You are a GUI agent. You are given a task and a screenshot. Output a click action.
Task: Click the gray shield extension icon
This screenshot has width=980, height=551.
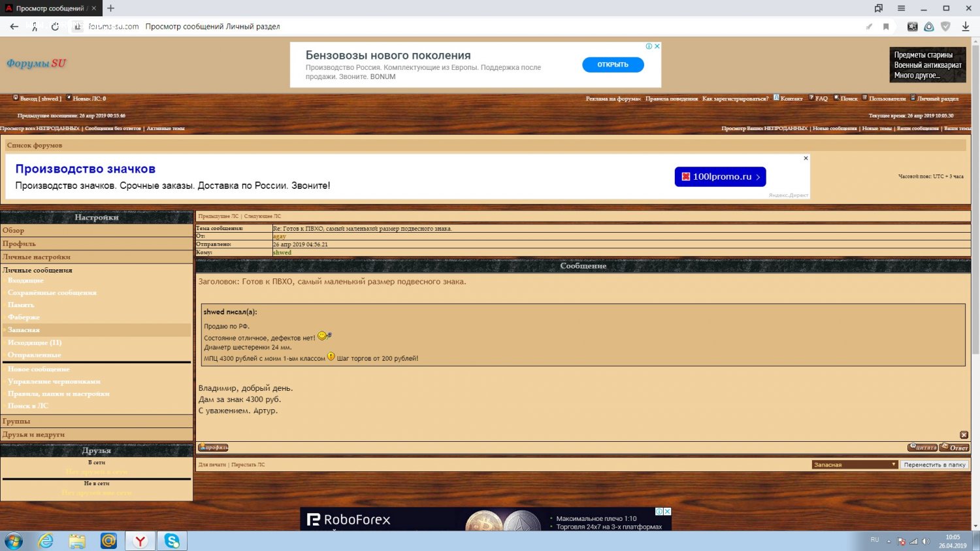click(x=945, y=27)
